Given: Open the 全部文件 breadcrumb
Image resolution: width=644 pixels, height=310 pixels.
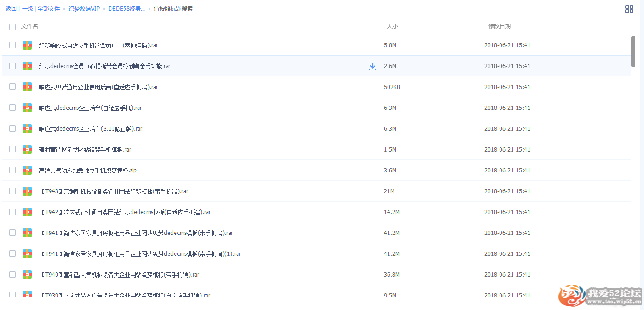Looking at the screenshot, I should (x=49, y=9).
